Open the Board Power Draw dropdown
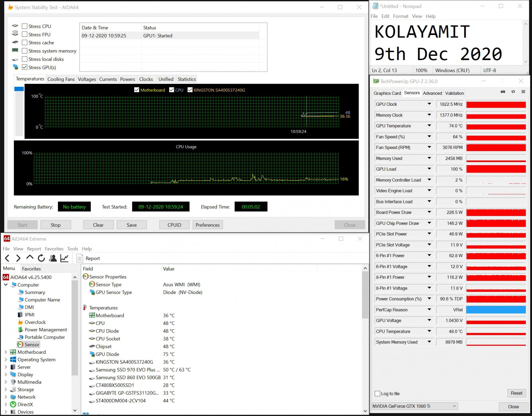This screenshot has width=532, height=416. [429, 212]
